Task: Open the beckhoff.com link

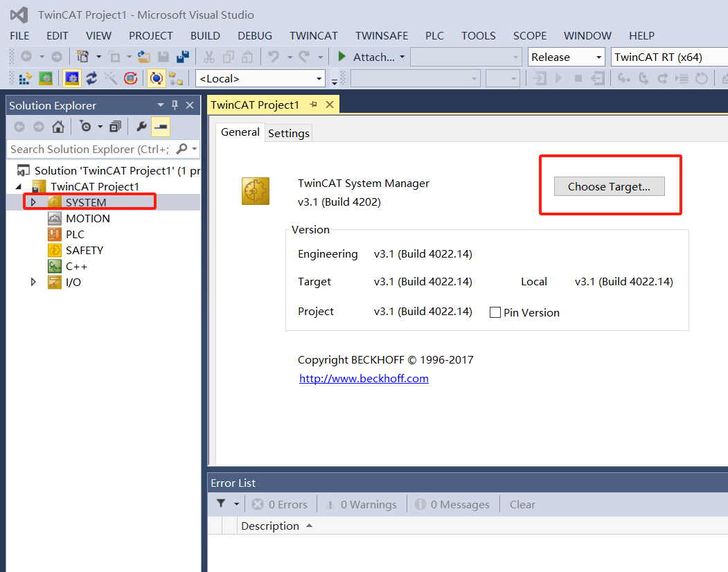Action: click(364, 378)
